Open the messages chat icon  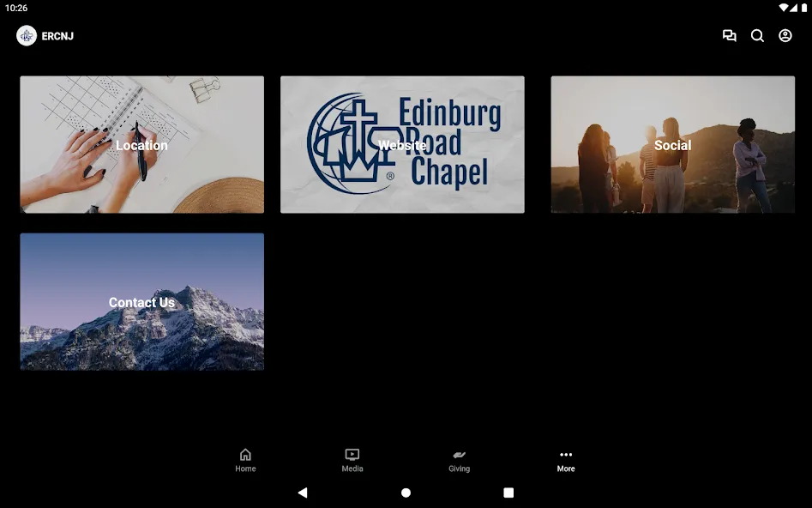point(729,35)
